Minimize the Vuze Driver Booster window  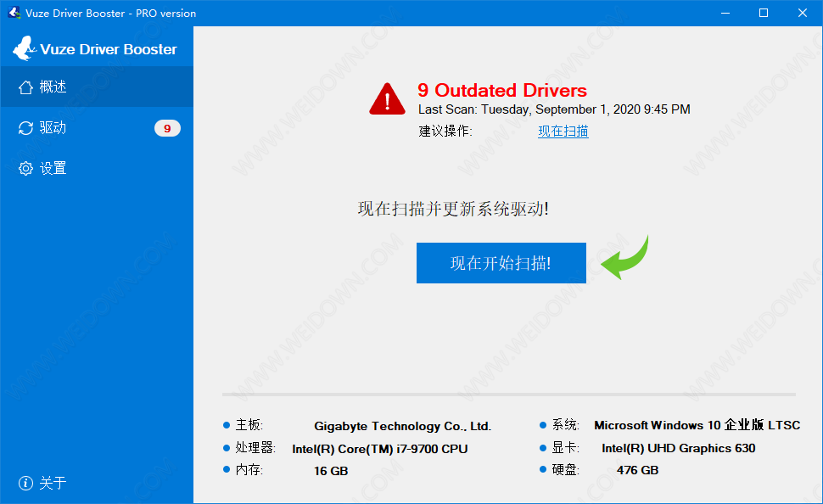click(725, 13)
